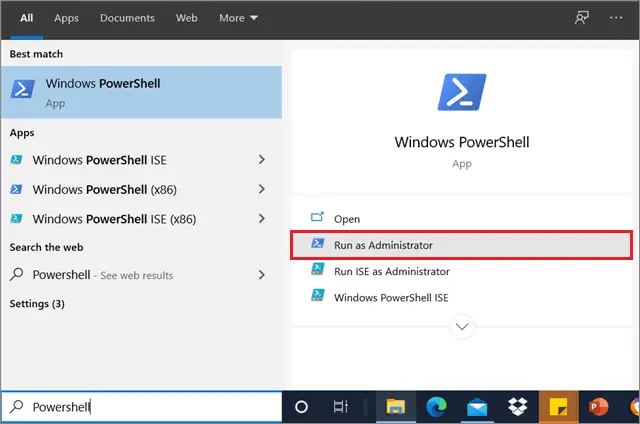Click the Cortana circle on the taskbar
Viewport: 640px width, 424px height.
coord(301,406)
